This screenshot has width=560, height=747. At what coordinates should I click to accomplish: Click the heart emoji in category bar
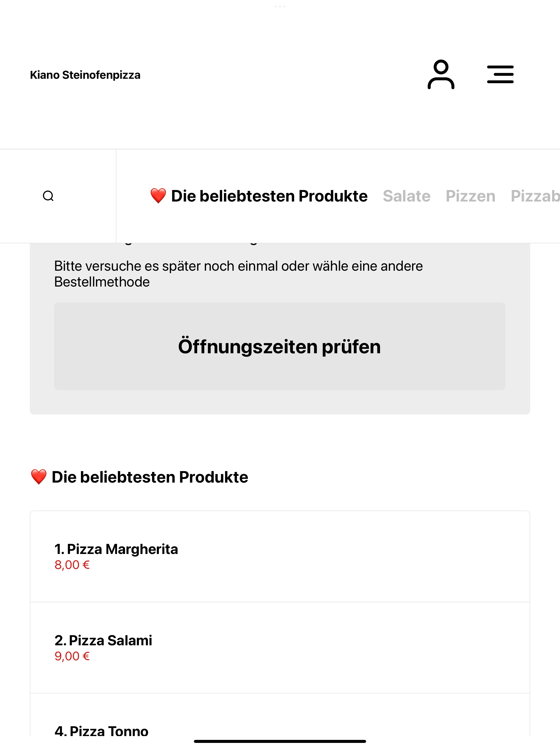tap(158, 196)
